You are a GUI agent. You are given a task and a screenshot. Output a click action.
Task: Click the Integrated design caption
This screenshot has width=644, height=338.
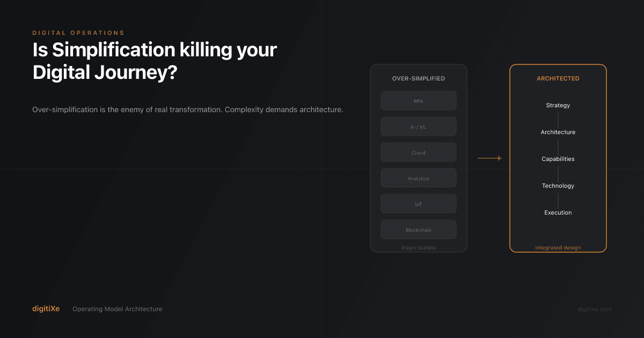point(558,247)
